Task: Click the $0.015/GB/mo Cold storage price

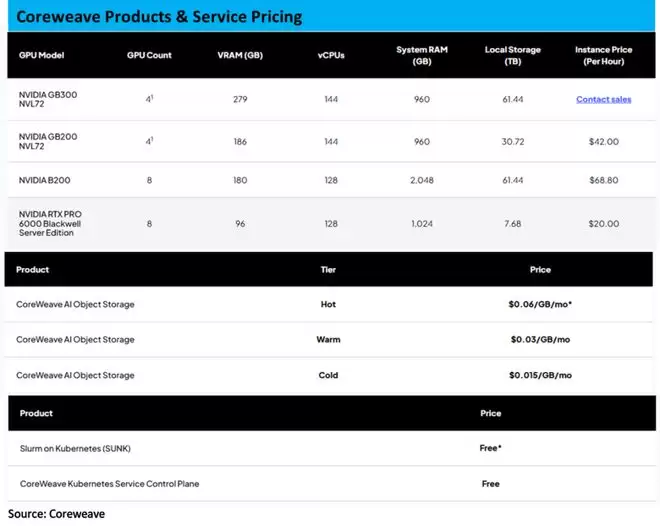Action: pos(540,376)
